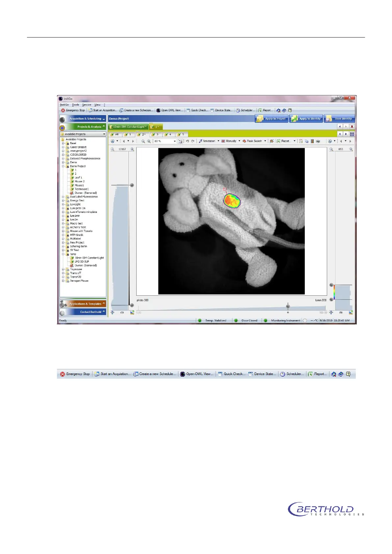Click the icon between Peak Search and Report

272,141
